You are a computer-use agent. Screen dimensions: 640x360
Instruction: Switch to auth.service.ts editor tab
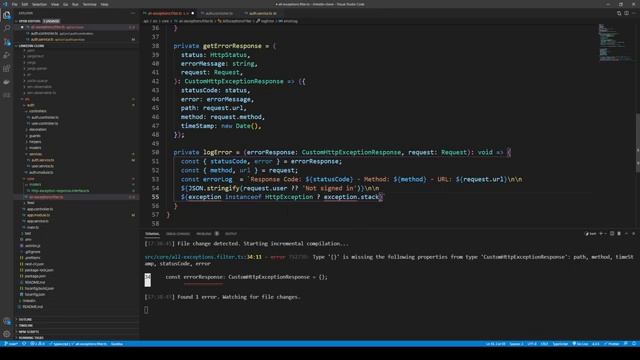[262, 13]
